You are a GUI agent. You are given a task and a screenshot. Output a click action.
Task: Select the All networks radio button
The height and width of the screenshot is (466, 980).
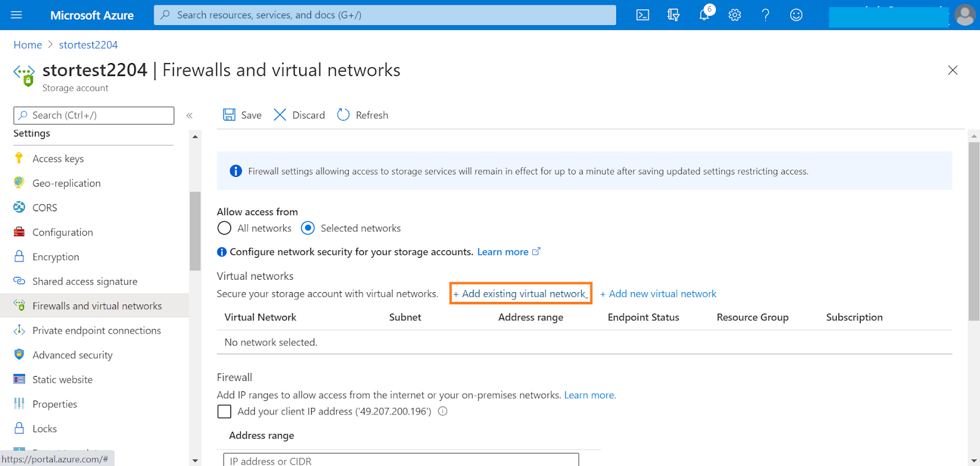[225, 228]
